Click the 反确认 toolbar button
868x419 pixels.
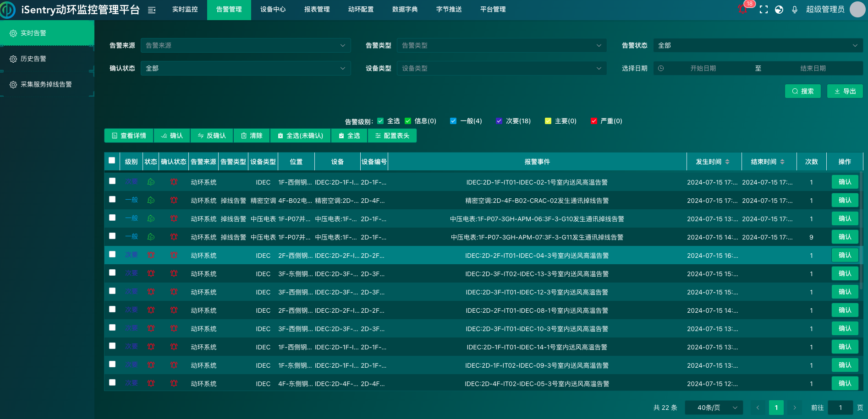212,136
